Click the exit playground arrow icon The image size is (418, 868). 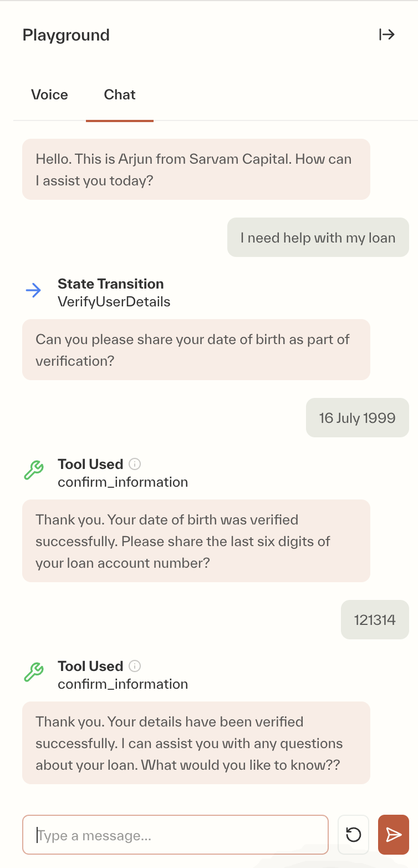click(387, 34)
